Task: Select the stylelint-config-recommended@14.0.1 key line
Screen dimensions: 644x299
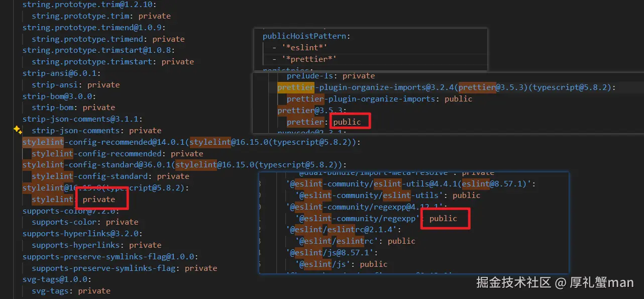Action: pyautogui.click(x=191, y=142)
